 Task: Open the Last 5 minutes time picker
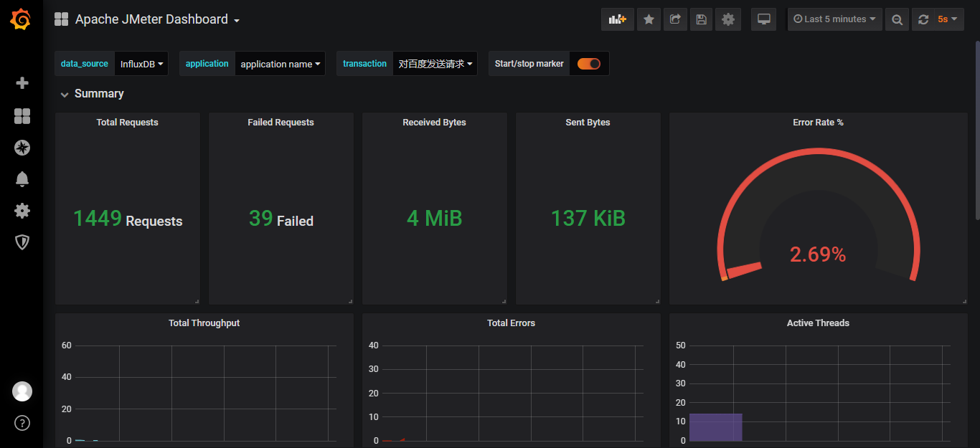coord(835,19)
